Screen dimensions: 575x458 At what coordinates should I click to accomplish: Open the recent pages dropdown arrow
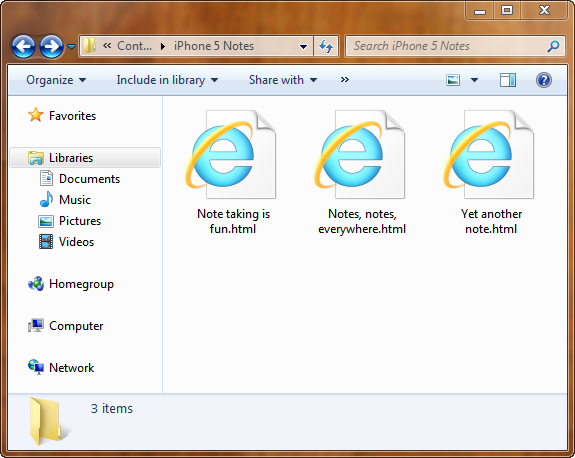pos(72,47)
